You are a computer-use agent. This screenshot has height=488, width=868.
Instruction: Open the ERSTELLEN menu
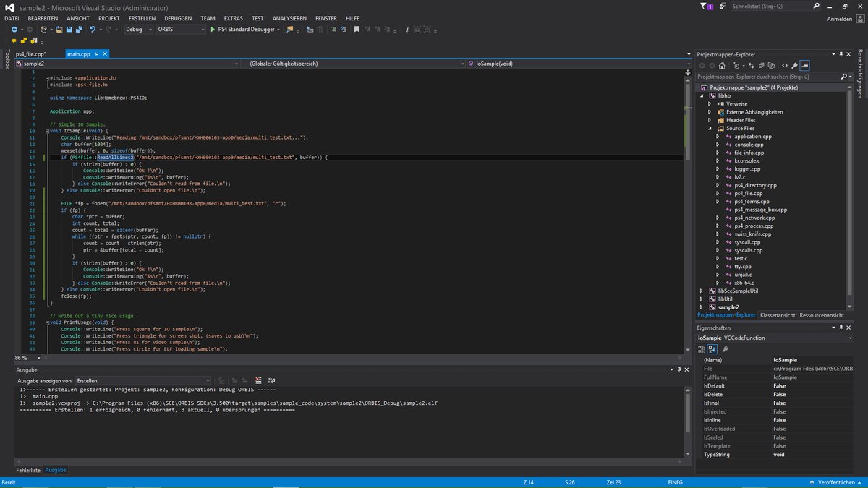(142, 17)
